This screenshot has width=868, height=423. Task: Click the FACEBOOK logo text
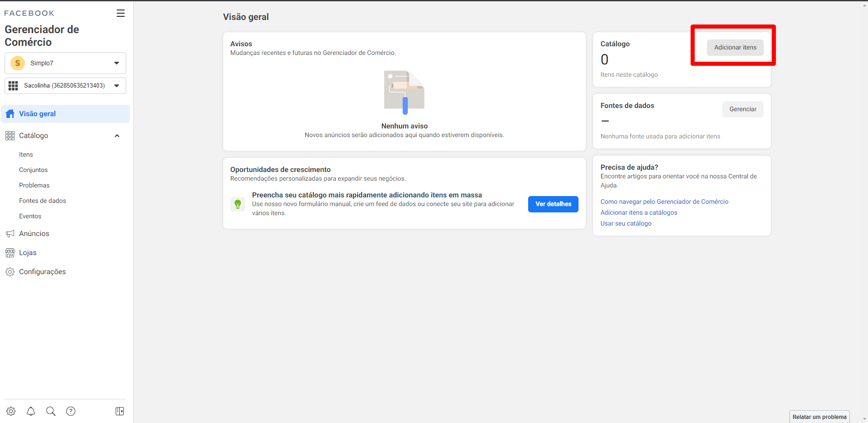click(29, 14)
